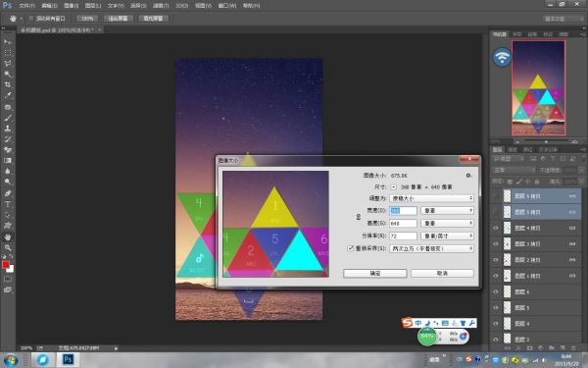The height and width of the screenshot is (368, 588).
Task: Open the 图像 menu in menu bar
Action: pos(71,6)
